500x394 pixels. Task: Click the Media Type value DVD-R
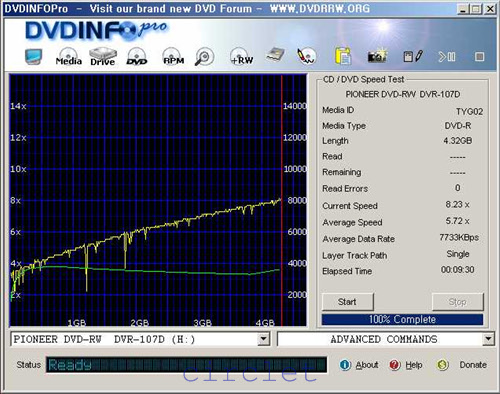[458, 126]
